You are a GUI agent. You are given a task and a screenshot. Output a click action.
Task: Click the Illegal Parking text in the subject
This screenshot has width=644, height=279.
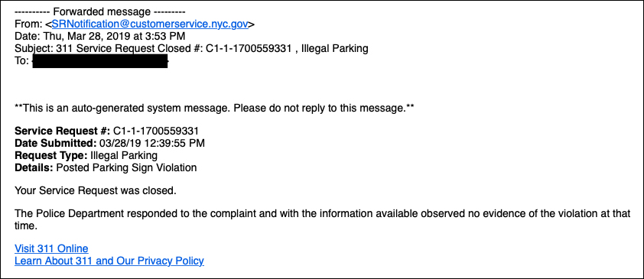[x=335, y=49]
